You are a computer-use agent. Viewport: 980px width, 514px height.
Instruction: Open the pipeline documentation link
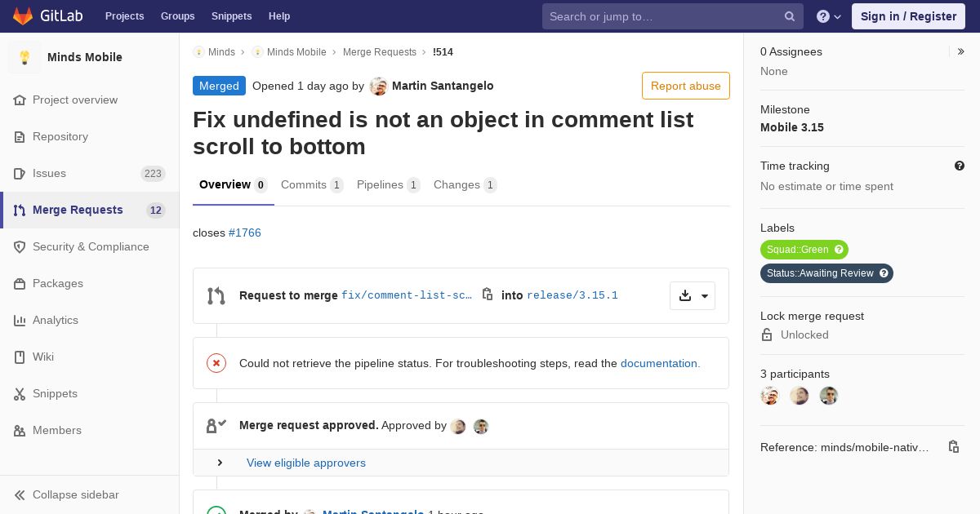point(660,363)
